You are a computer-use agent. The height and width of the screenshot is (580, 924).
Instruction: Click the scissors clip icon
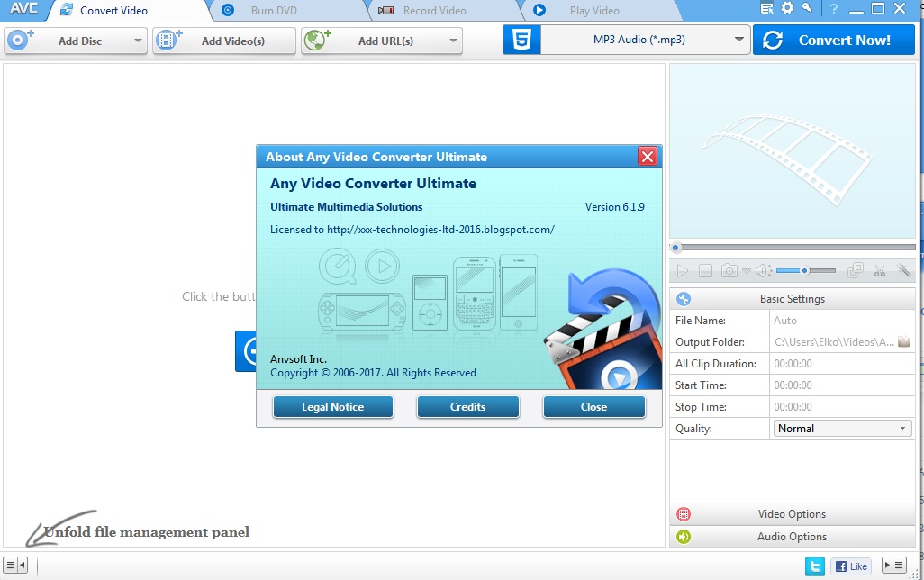[x=880, y=270]
